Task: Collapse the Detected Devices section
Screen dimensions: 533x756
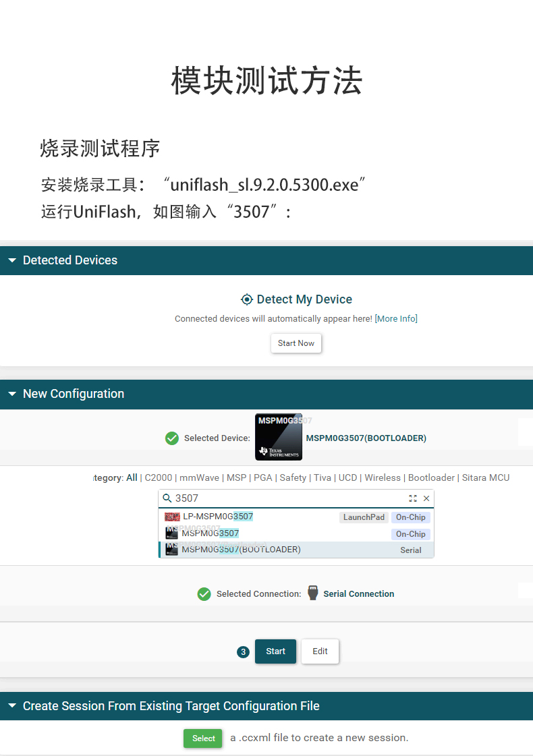Action: pos(12,260)
